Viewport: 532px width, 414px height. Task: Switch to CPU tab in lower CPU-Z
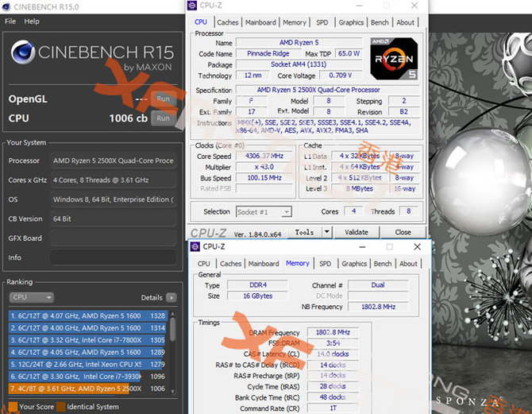(x=204, y=264)
